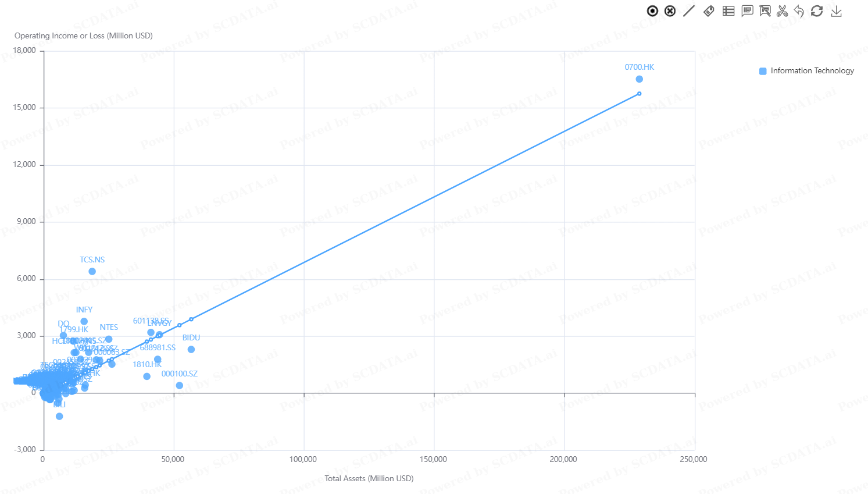Toggle data labels with tag icon
The image size is (868, 494).
[709, 11]
